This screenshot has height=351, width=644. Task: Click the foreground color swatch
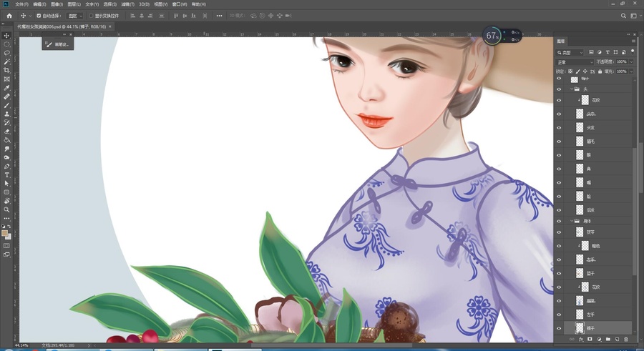(5, 233)
